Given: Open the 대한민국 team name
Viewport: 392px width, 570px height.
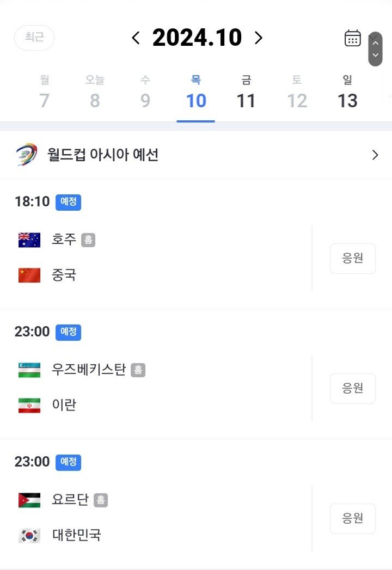Looking at the screenshot, I should click(x=77, y=535).
